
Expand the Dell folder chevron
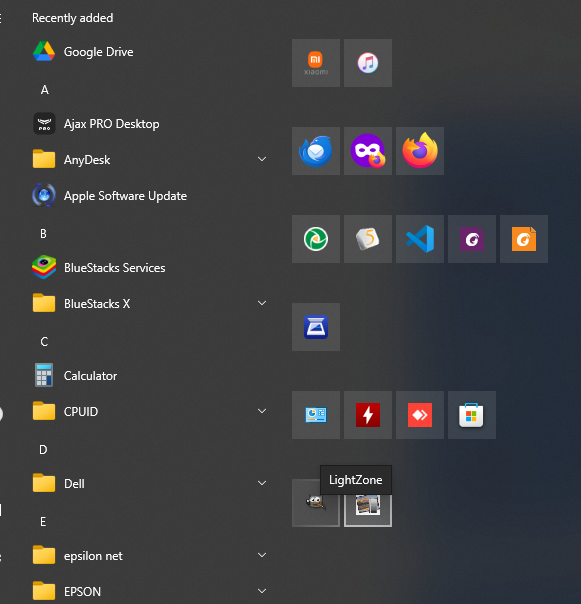[262, 483]
